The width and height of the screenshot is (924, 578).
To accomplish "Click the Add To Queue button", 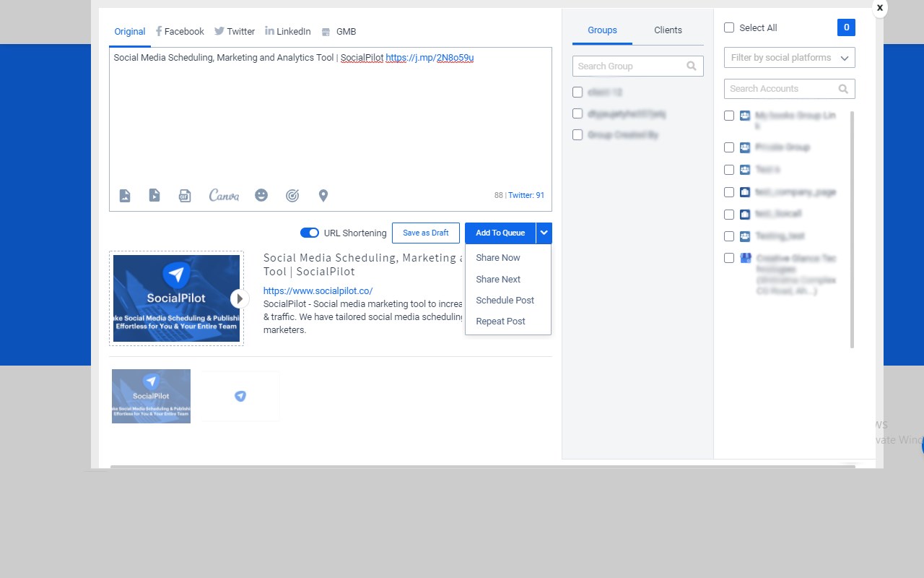I will tap(500, 233).
